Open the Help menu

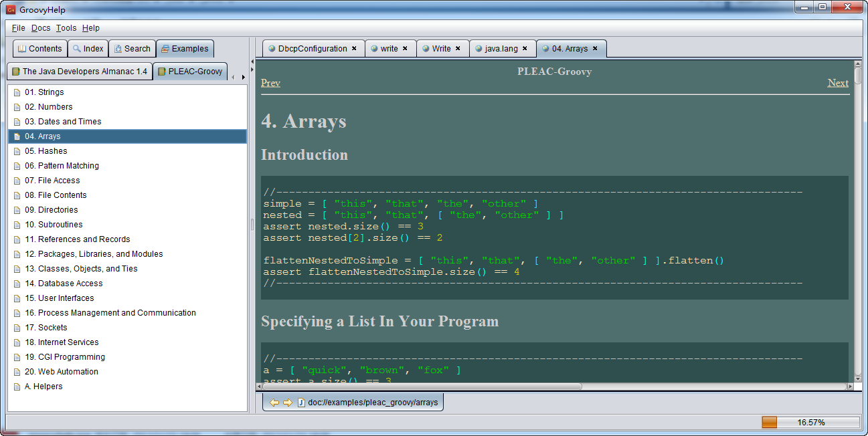pos(91,28)
